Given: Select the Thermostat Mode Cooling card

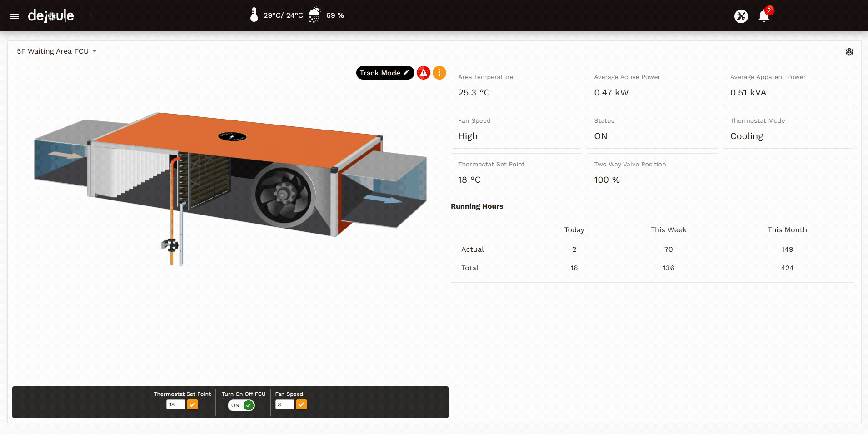Looking at the screenshot, I should point(788,129).
